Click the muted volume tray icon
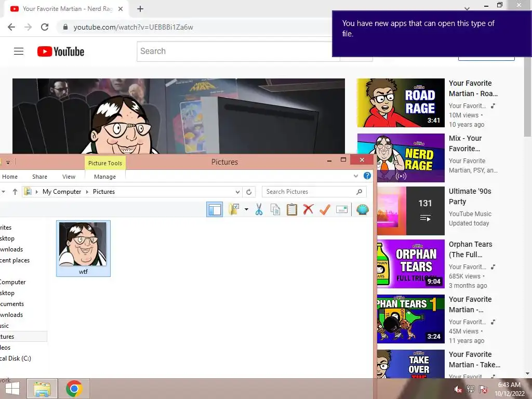 pos(458,389)
